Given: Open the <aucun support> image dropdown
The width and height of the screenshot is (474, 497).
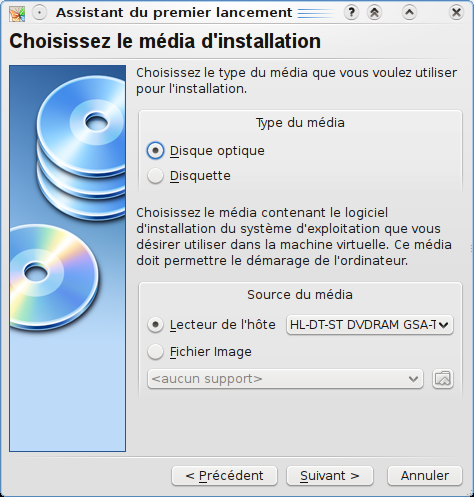Looking at the screenshot, I should [285, 379].
